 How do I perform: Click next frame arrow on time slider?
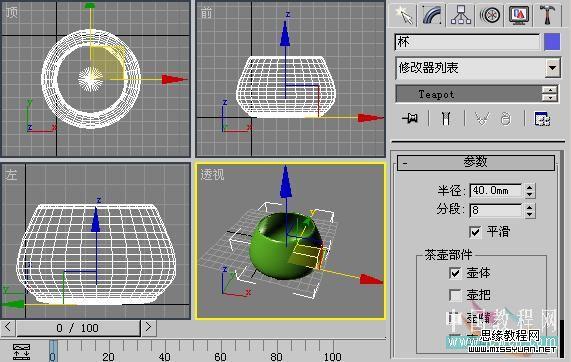[x=149, y=328]
